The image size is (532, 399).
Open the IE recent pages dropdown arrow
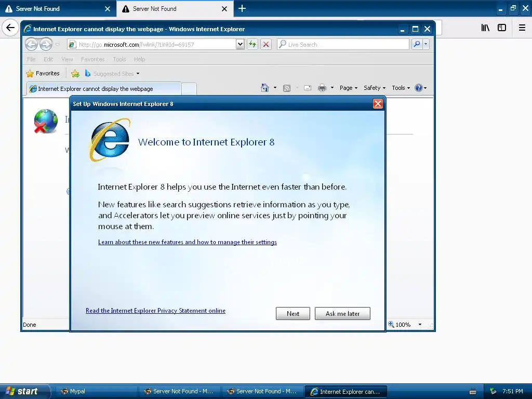coord(57,44)
